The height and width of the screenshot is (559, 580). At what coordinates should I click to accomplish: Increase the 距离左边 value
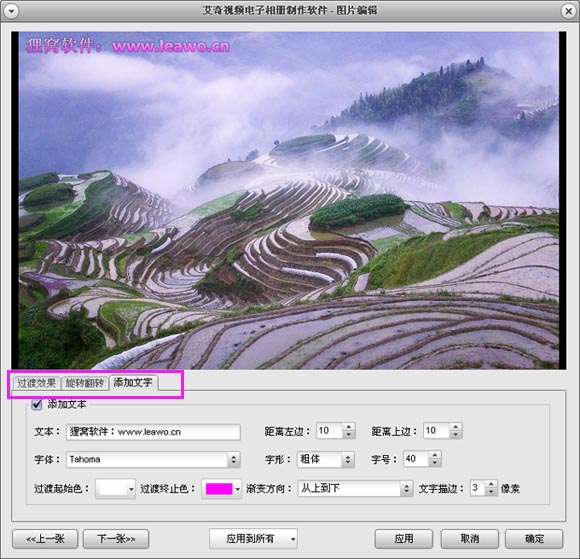348,427
